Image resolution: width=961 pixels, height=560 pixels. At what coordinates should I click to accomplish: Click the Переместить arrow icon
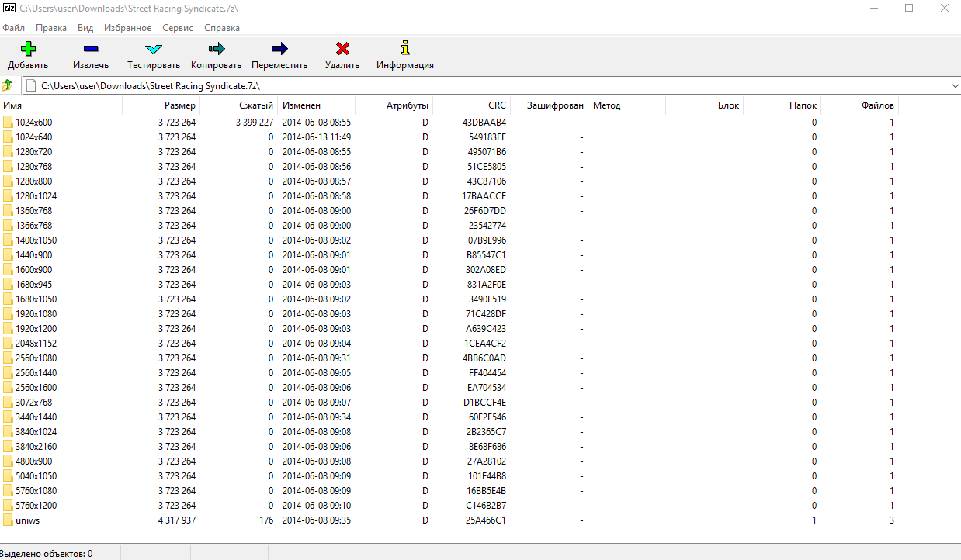279,49
